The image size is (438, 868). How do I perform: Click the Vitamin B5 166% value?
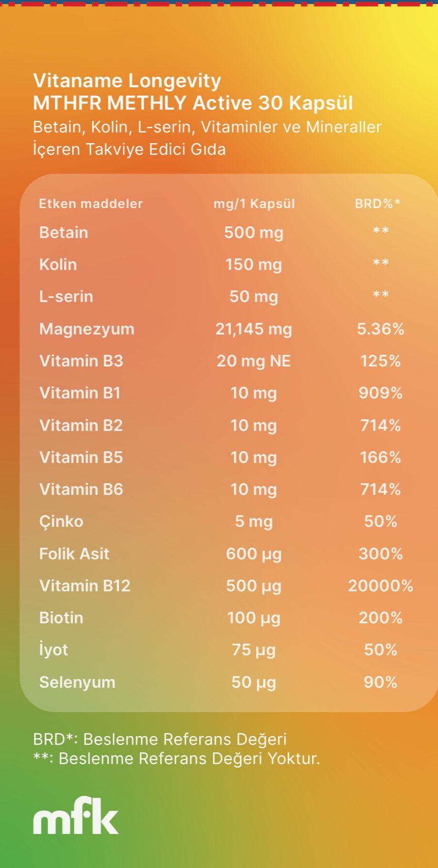[380, 457]
